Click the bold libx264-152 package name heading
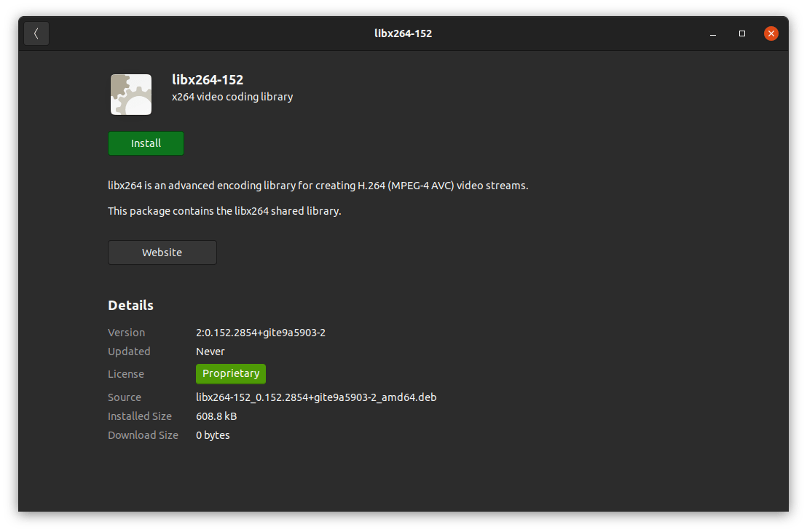 coord(208,80)
